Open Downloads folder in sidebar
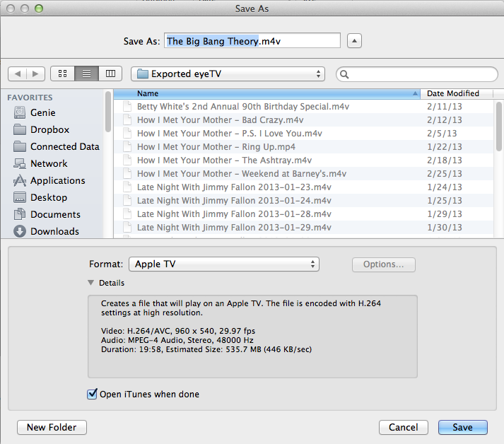 tap(54, 231)
